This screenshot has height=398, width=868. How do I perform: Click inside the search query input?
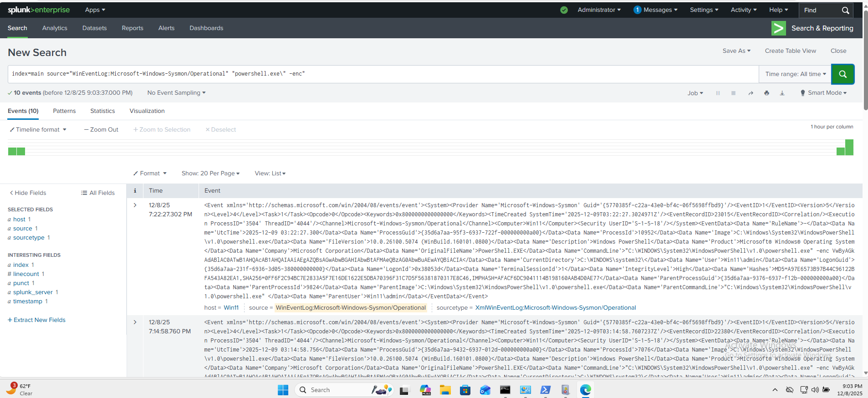click(x=383, y=74)
